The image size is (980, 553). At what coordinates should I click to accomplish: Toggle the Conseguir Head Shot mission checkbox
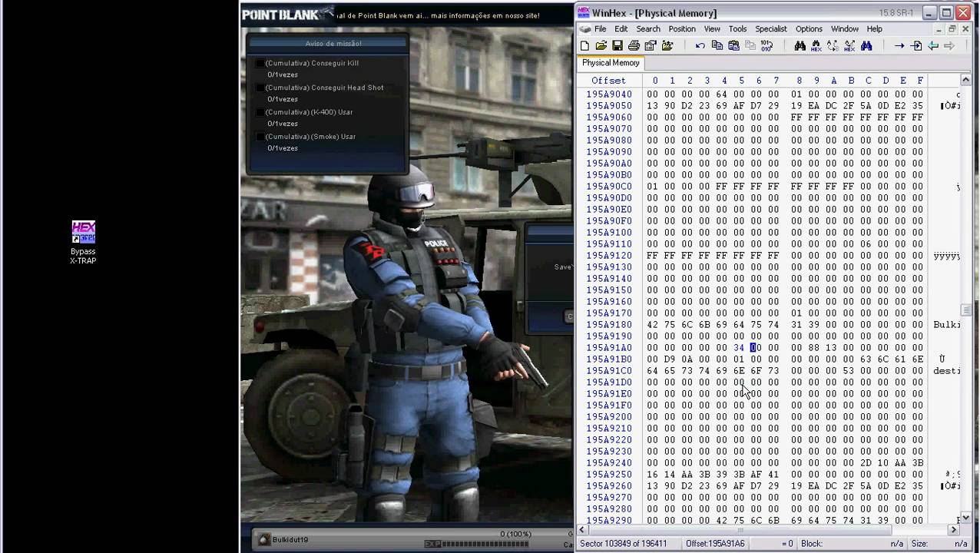[x=260, y=88]
